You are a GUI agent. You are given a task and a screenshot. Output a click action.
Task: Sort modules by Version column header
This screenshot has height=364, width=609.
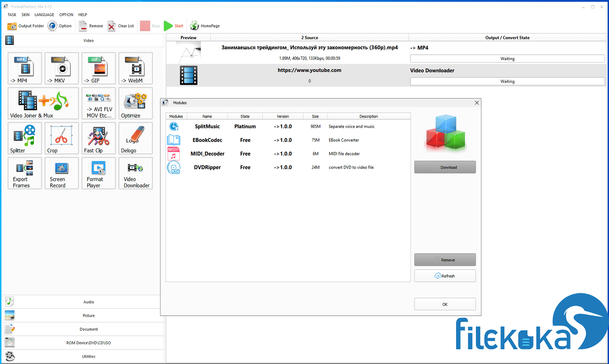(x=283, y=116)
